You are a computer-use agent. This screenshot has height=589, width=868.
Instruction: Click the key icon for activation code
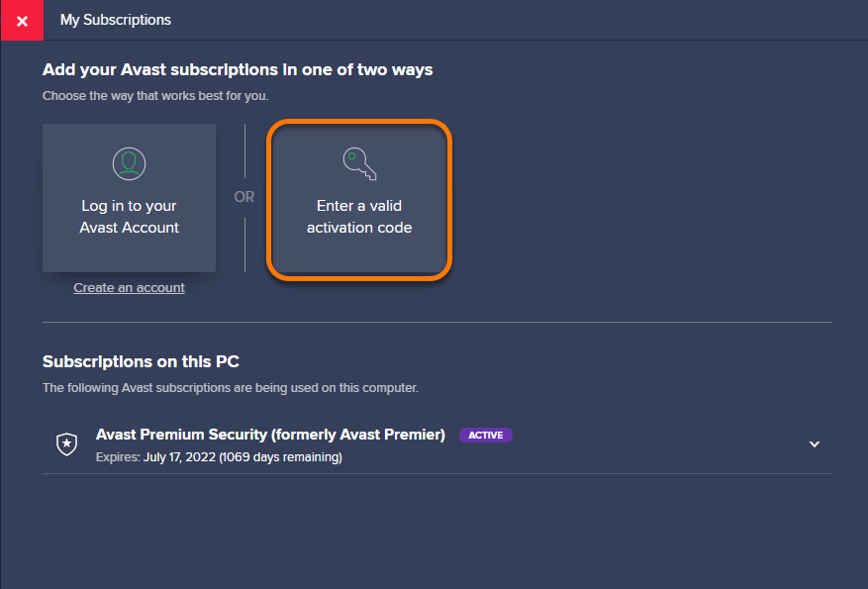point(359,163)
